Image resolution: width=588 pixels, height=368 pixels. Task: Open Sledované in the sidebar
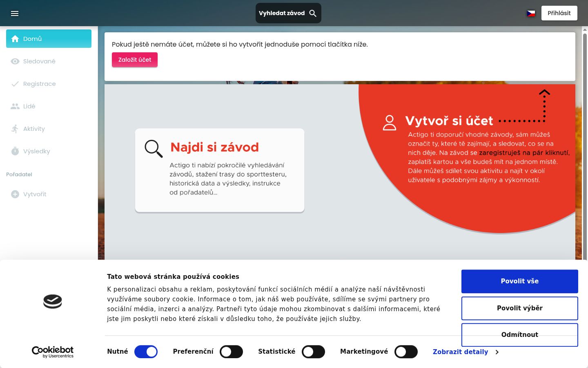[49, 61]
